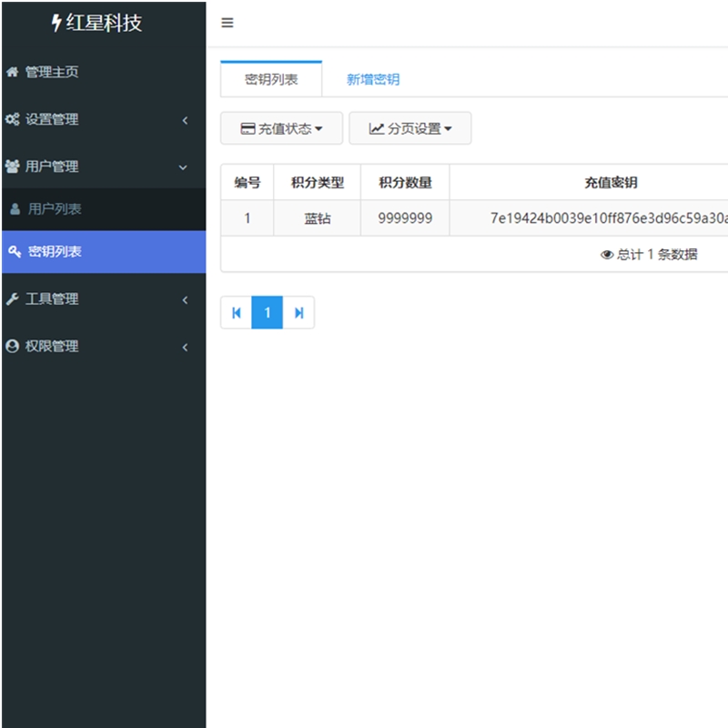Go to first page arrow icon

pos(237,313)
